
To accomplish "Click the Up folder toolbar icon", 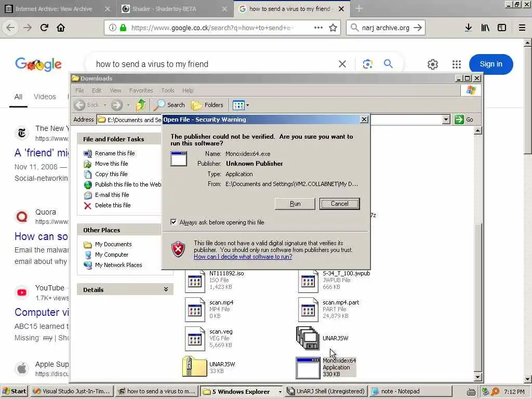I will point(140,105).
